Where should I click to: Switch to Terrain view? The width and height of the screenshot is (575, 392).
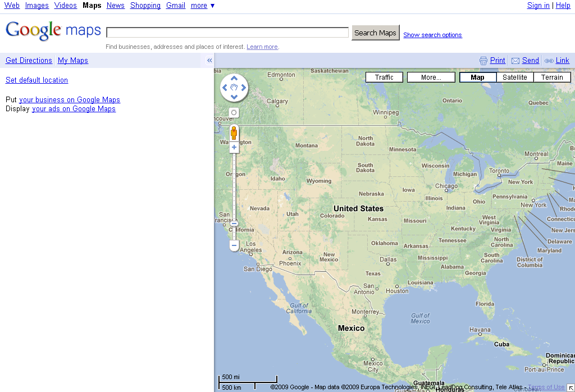point(551,77)
